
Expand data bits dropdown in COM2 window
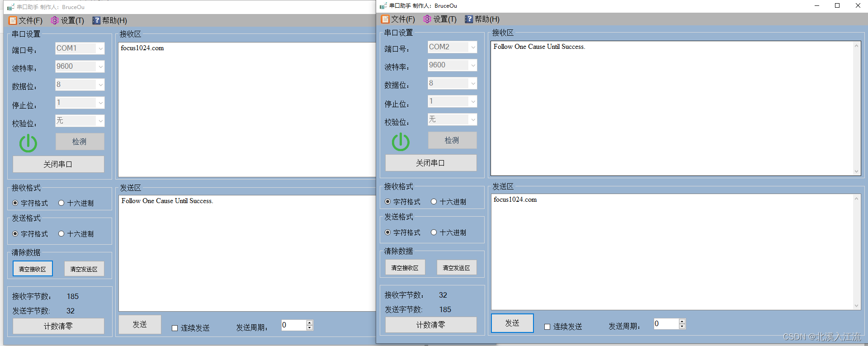[473, 83]
